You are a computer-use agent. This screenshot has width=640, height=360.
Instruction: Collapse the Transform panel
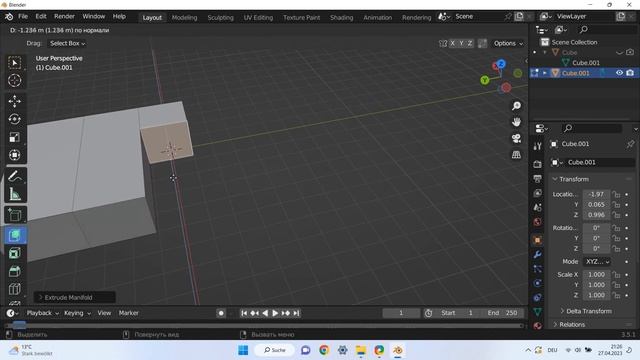555,179
